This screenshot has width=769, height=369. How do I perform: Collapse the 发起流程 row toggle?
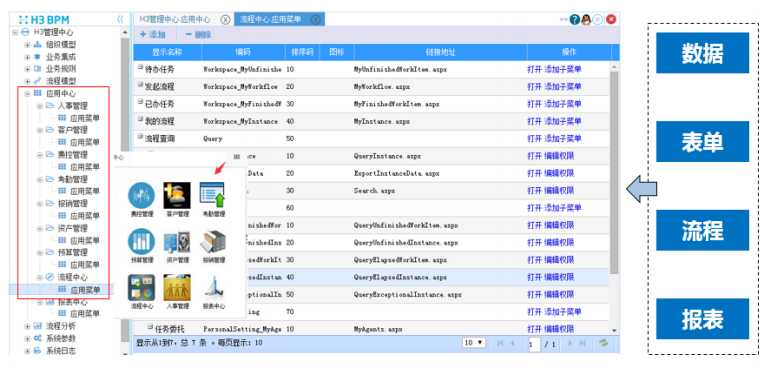[x=141, y=84]
